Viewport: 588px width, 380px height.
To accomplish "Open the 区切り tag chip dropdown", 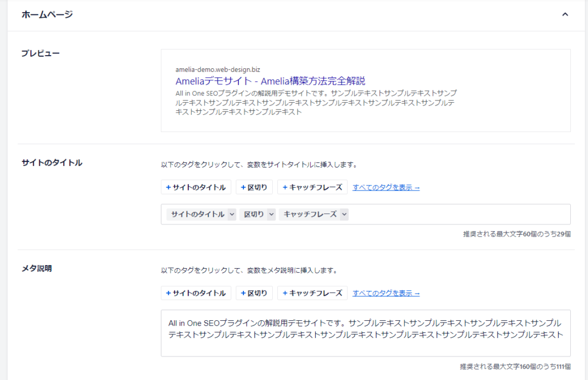I will pyautogui.click(x=270, y=214).
